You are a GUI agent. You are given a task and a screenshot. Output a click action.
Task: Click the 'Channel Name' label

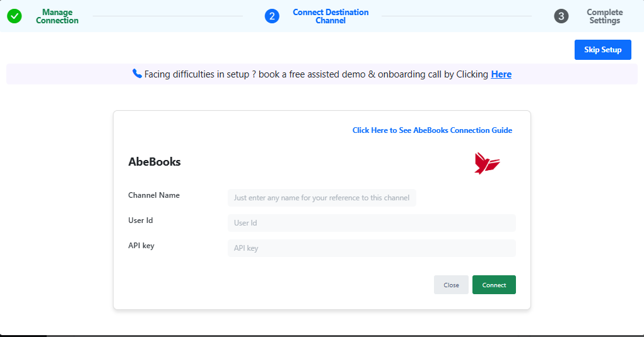tap(154, 195)
